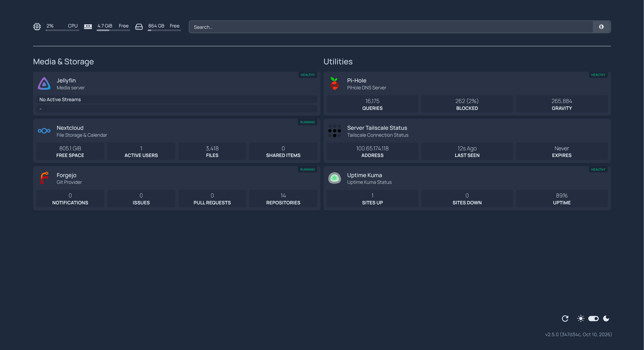
Task: Click the moon dark-mode icon
Action: tap(606, 319)
